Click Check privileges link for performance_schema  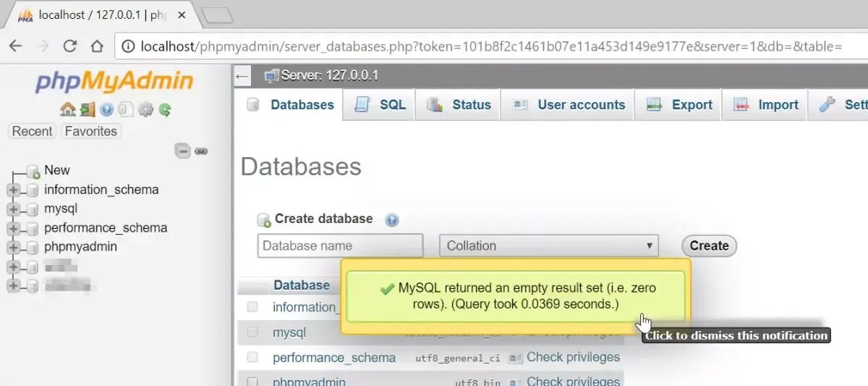point(573,358)
